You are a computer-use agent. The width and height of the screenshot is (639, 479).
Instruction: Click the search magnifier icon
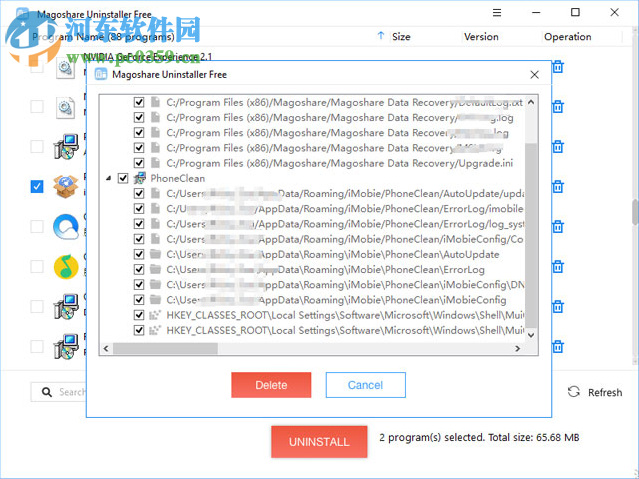click(47, 392)
